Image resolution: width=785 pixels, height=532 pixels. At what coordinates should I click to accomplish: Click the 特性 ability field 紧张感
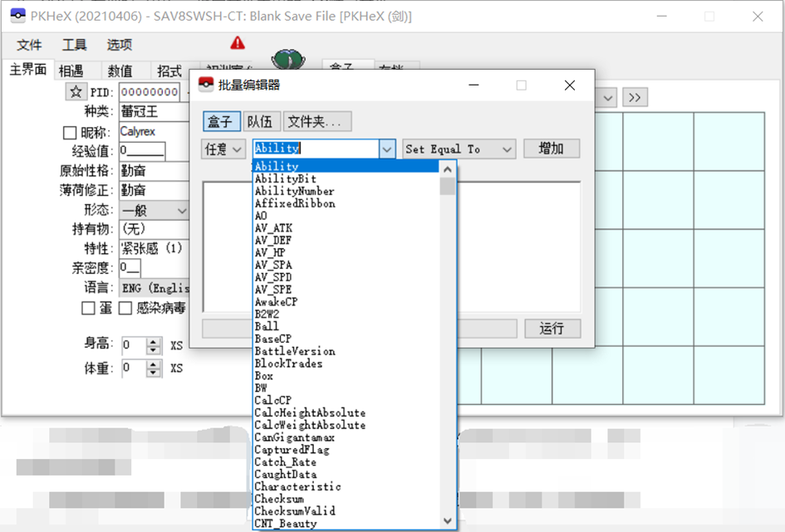pos(154,248)
